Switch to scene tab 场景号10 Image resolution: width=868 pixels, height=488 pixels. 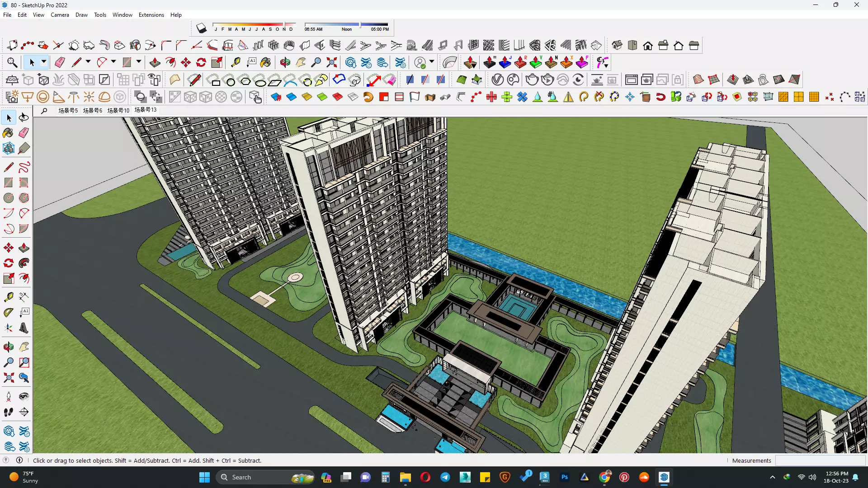click(x=118, y=110)
